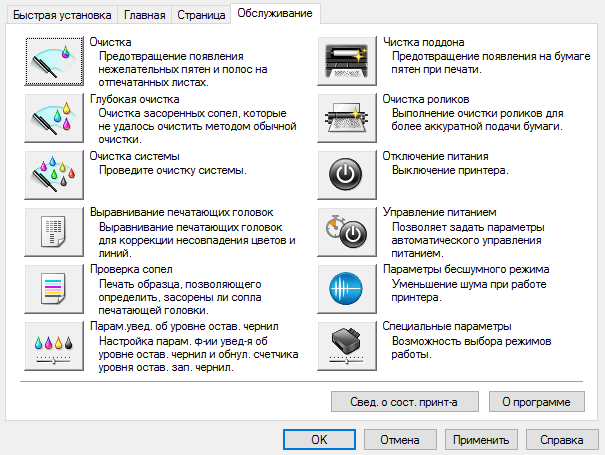This screenshot has height=455, width=605.
Task: Run Глубокая очистка deep cleaning icon
Action: pyautogui.click(x=54, y=118)
